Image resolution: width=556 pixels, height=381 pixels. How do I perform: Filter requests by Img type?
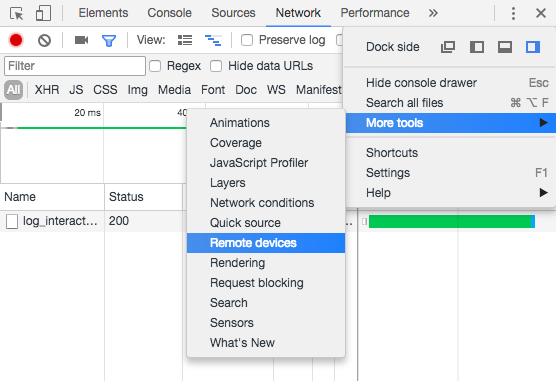click(138, 90)
